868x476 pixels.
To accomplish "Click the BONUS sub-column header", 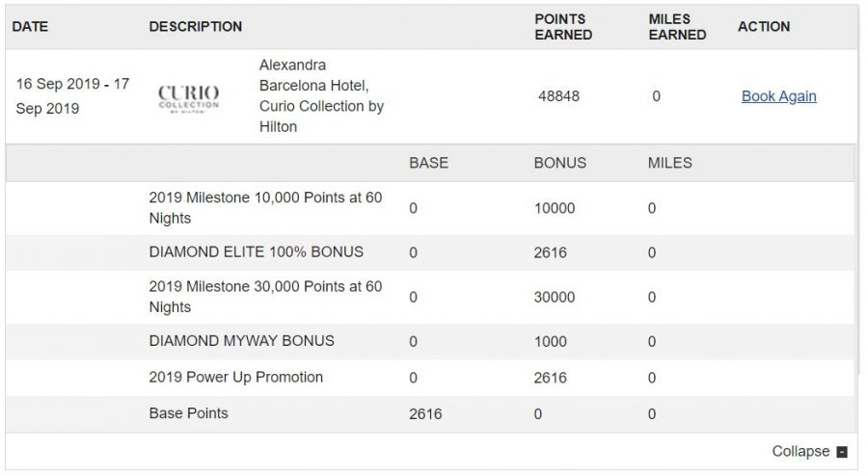I will click(x=559, y=163).
